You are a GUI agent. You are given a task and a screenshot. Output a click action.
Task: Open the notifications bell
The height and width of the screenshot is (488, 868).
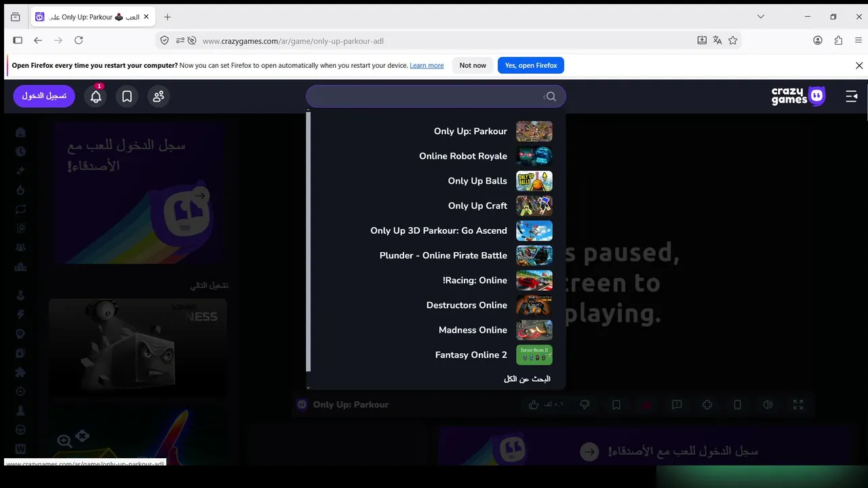[x=96, y=96]
